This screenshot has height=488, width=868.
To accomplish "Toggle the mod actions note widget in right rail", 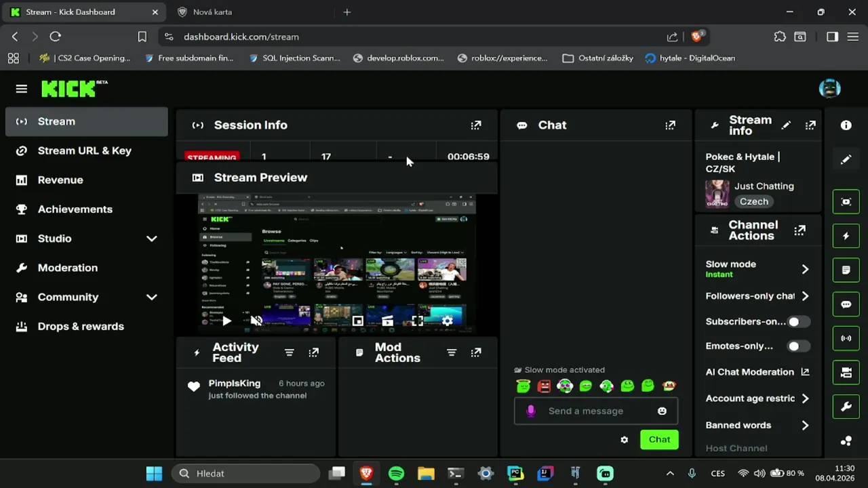I will pyautogui.click(x=846, y=270).
